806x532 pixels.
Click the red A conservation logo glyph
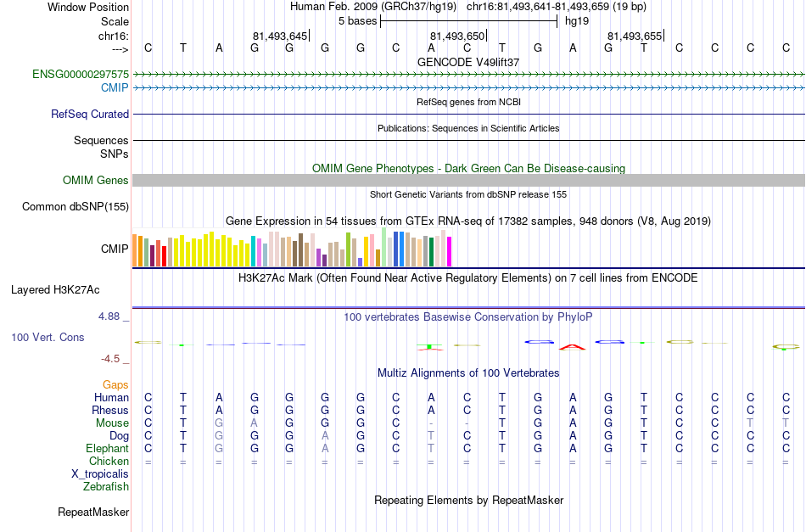point(573,348)
